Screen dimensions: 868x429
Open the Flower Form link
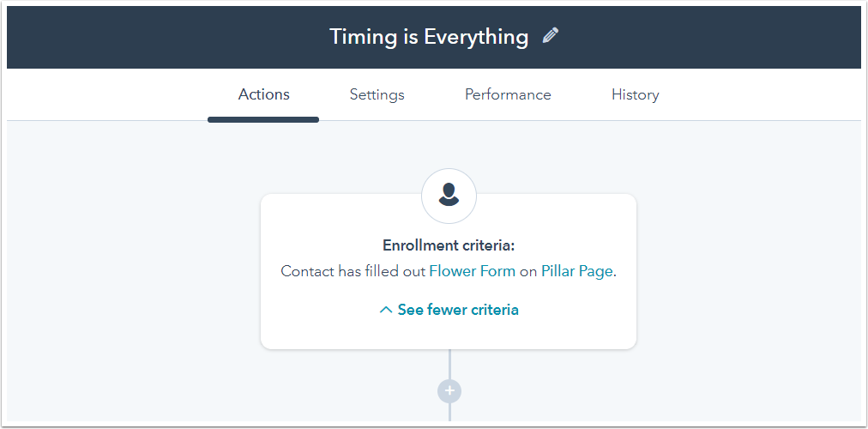point(472,271)
